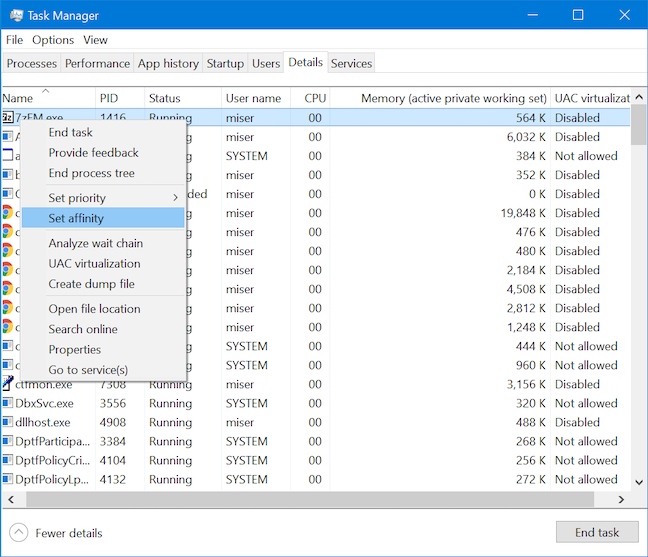Click the DptfPolicyLp... process icon
The width and height of the screenshot is (648, 557).
pyautogui.click(x=8, y=479)
